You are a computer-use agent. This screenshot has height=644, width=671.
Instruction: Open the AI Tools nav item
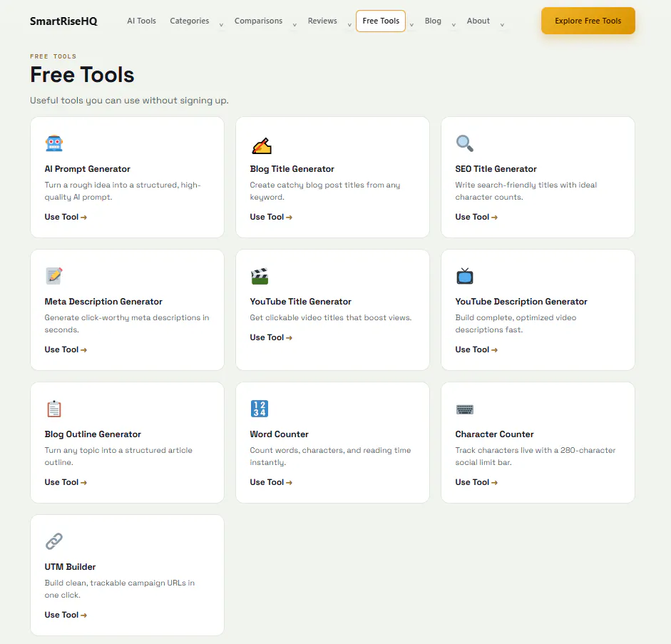142,21
